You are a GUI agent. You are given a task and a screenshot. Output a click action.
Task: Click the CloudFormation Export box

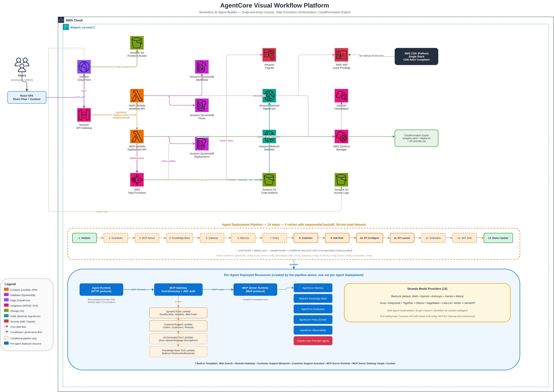click(x=416, y=138)
